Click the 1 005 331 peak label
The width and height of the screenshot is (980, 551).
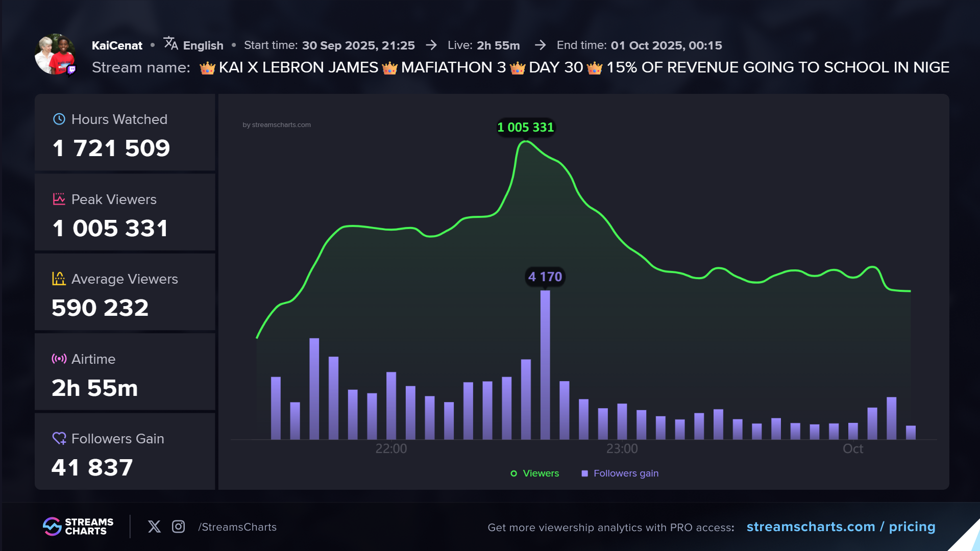[x=525, y=127]
